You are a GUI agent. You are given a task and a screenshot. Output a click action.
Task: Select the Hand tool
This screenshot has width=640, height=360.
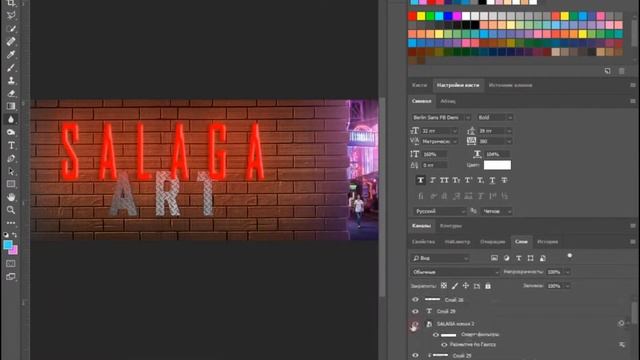11,197
